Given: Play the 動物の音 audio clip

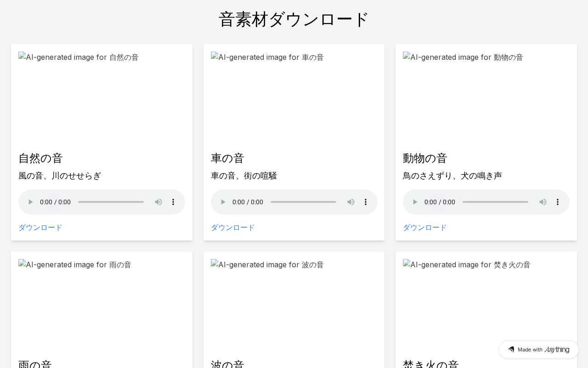Looking at the screenshot, I should click(415, 202).
